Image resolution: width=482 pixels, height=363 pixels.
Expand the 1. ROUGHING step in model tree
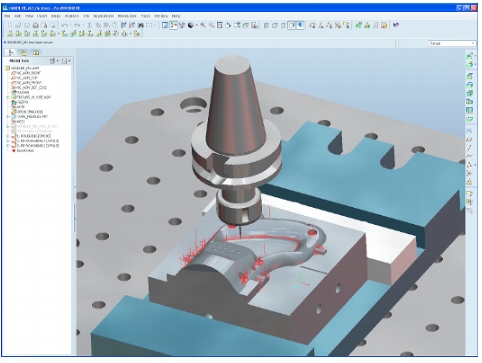pos(8,136)
